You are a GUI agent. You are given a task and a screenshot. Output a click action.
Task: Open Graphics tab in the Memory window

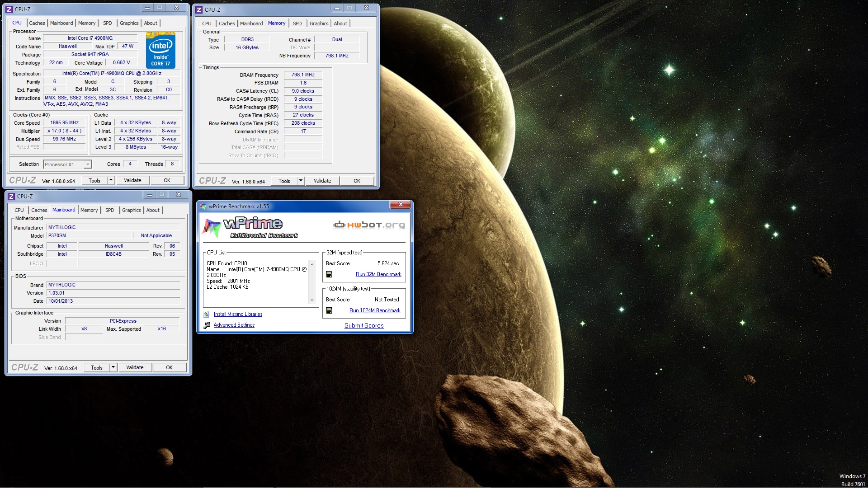[x=319, y=23]
